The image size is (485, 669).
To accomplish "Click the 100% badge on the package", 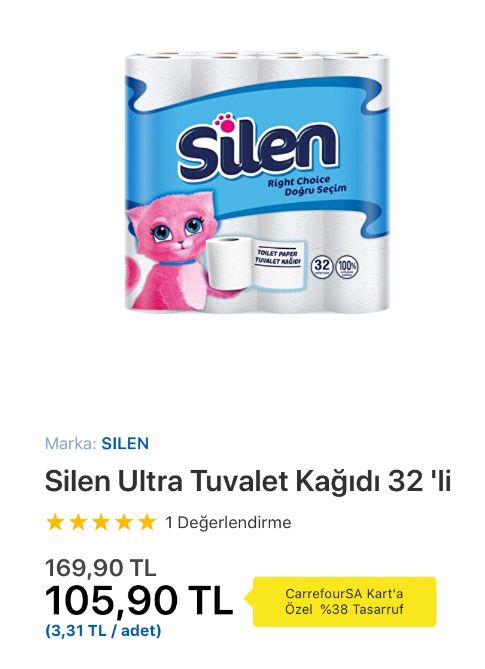I will (x=347, y=268).
